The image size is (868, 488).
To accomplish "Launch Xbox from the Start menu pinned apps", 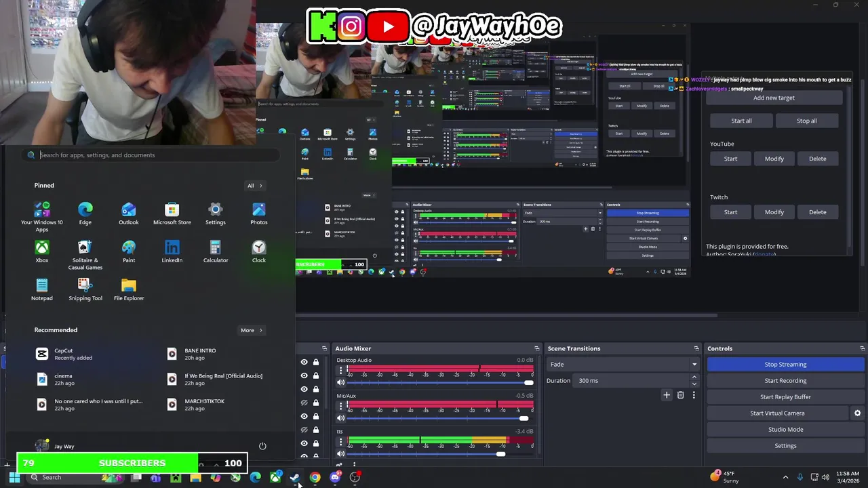I will tap(42, 251).
